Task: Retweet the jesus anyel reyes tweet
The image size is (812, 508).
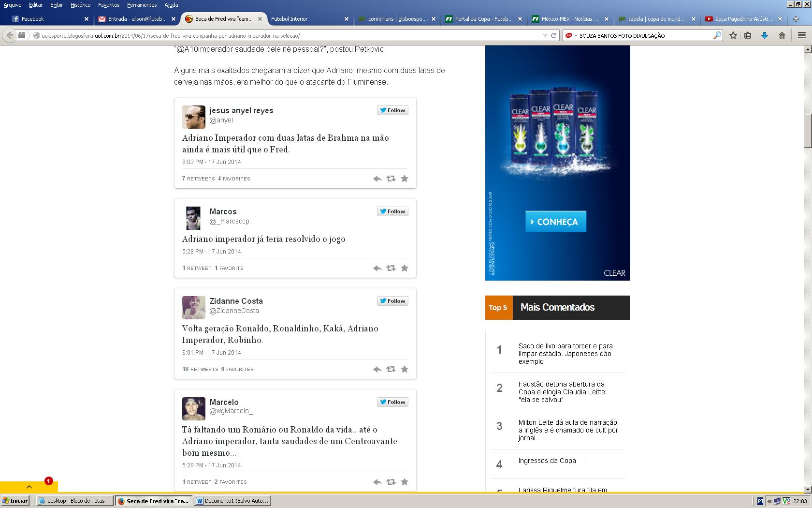Action: [391, 179]
